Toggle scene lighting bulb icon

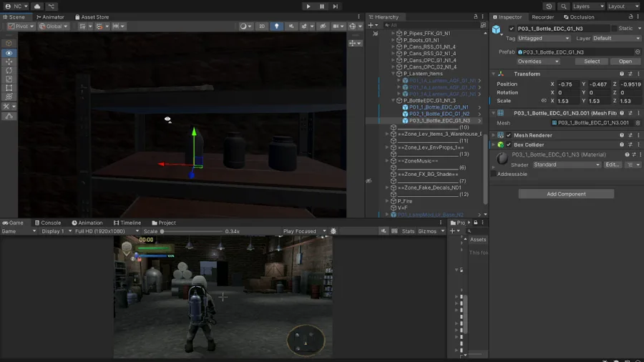[276, 26]
